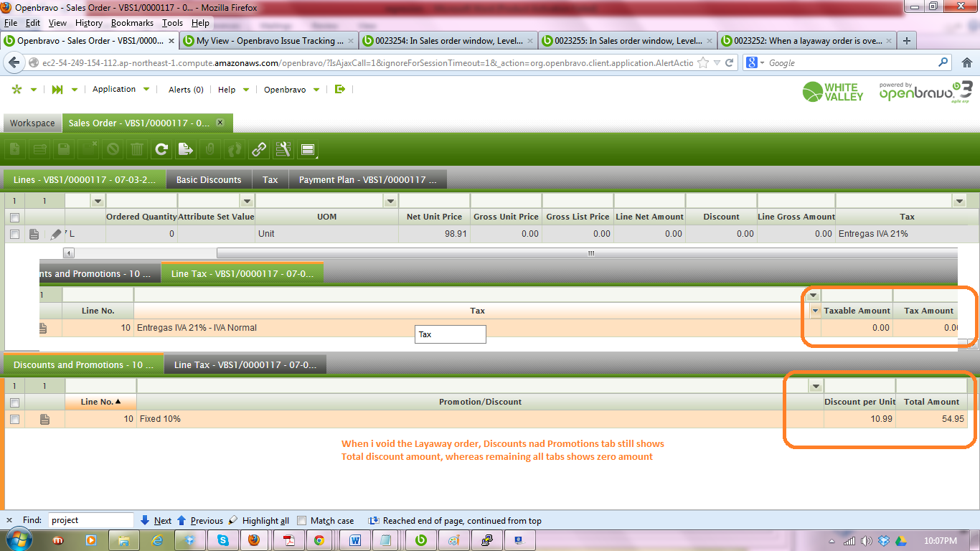Switch to the Basic Discounts tab

coord(209,179)
